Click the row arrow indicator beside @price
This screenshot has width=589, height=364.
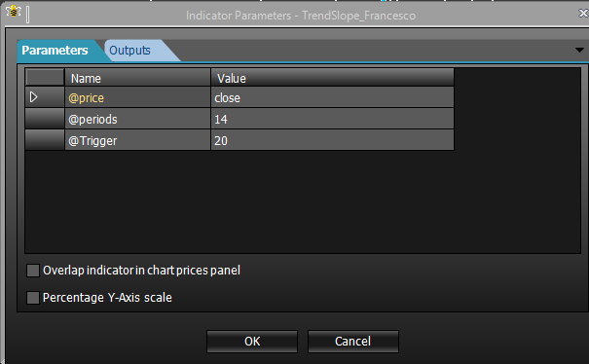click(x=33, y=97)
